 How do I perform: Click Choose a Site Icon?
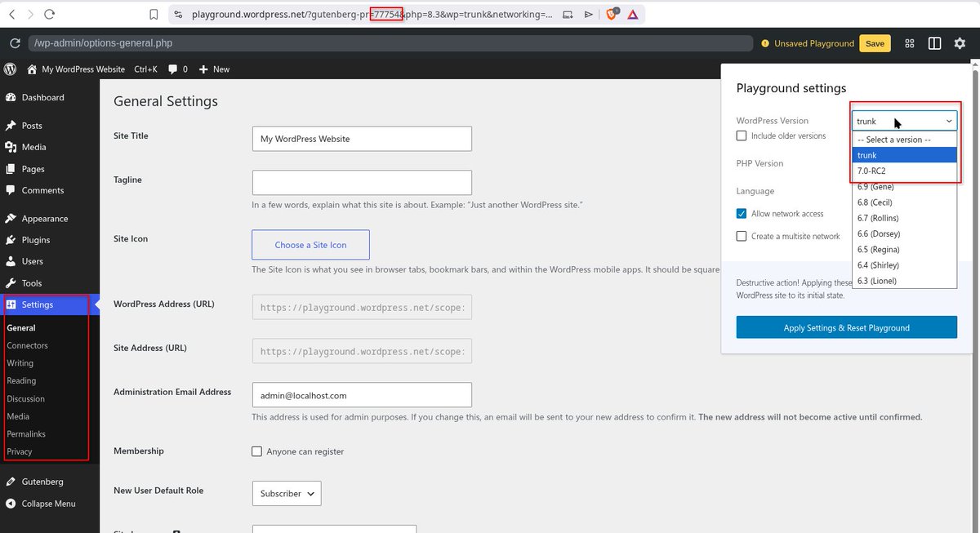310,245
